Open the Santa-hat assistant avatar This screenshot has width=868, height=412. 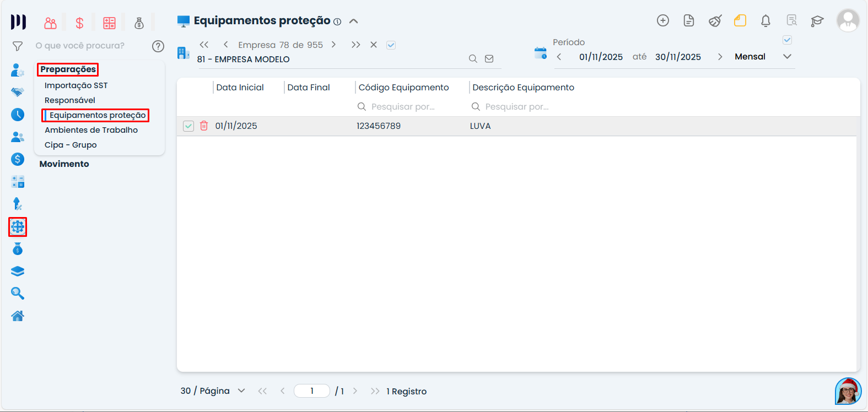(848, 392)
